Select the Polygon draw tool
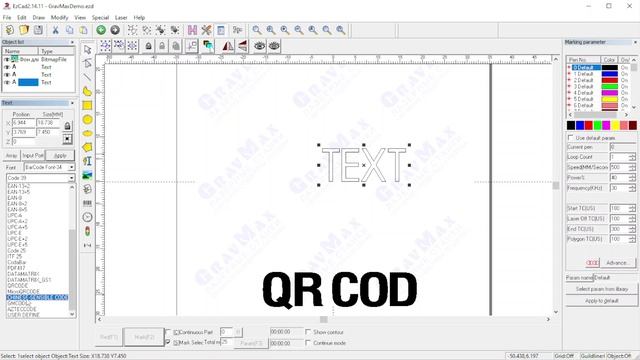 (x=87, y=147)
